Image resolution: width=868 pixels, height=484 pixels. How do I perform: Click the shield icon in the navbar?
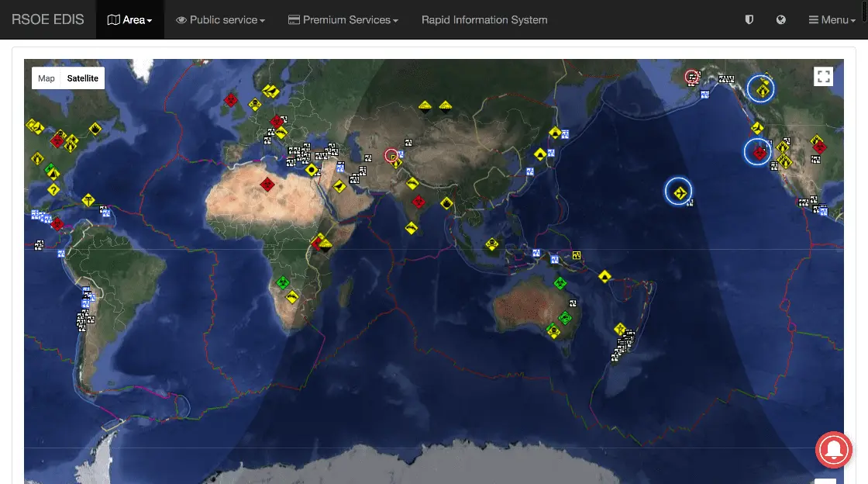pyautogui.click(x=749, y=19)
